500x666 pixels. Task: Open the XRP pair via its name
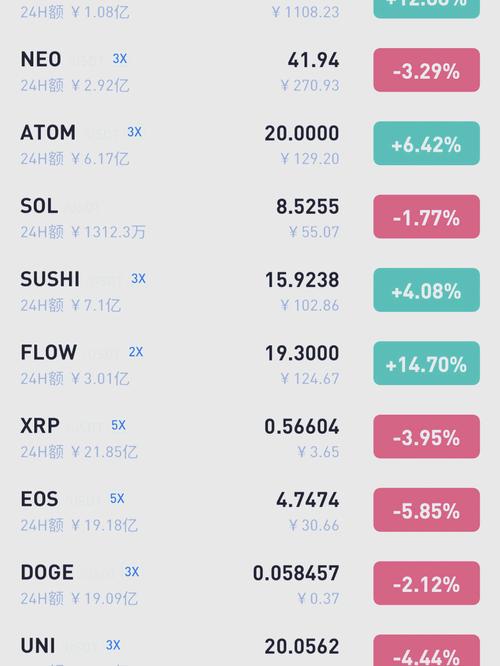tap(40, 426)
